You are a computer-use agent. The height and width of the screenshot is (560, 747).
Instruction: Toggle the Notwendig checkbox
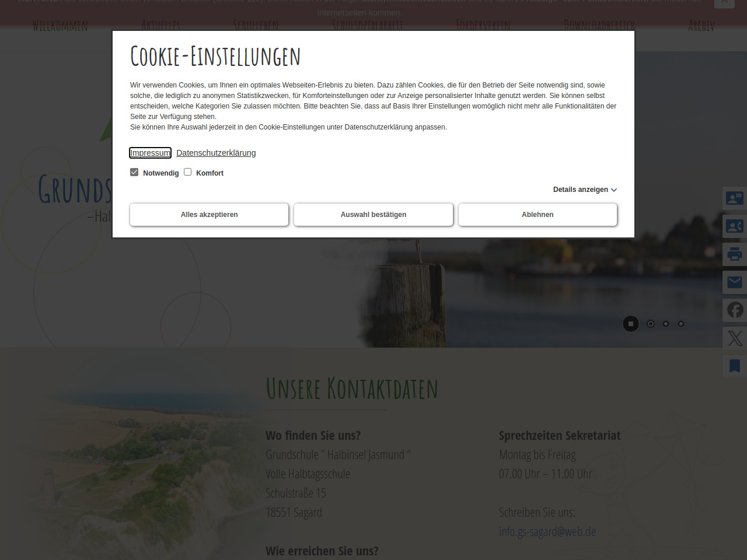pyautogui.click(x=134, y=172)
